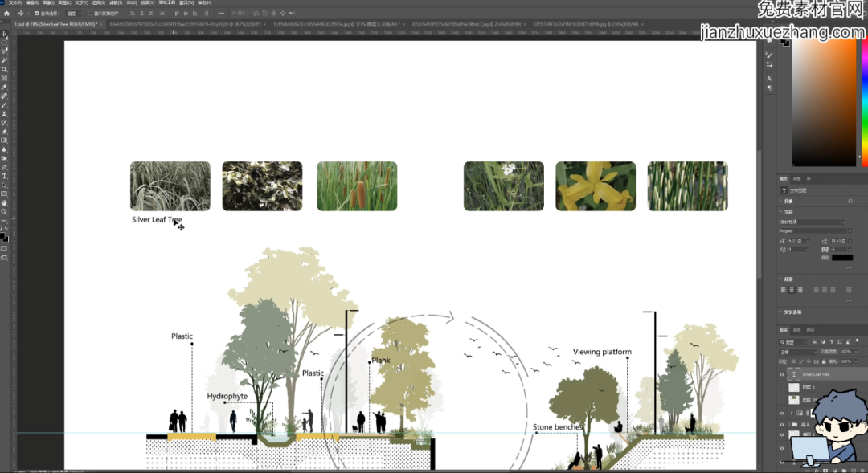Toggle the layer filter on/off switch
Image resolution: width=868 pixels, height=473 pixels.
pos(858,340)
